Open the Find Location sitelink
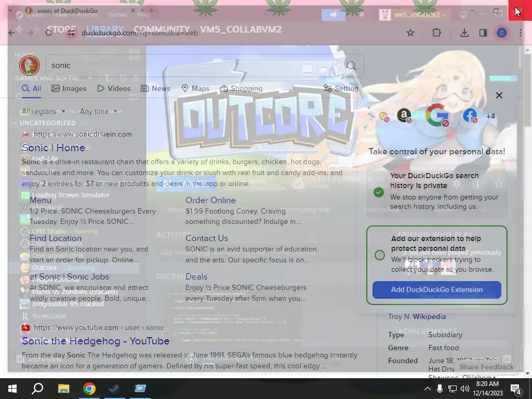 coord(56,238)
